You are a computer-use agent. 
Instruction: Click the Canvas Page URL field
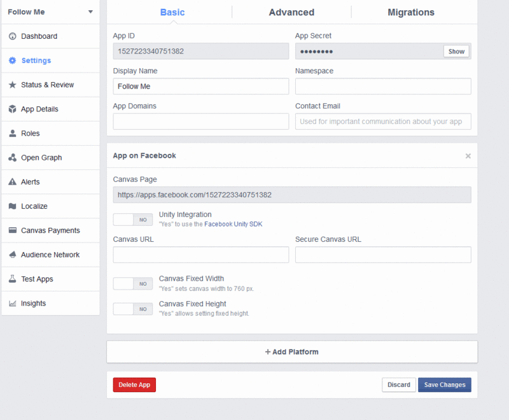pyautogui.click(x=292, y=195)
